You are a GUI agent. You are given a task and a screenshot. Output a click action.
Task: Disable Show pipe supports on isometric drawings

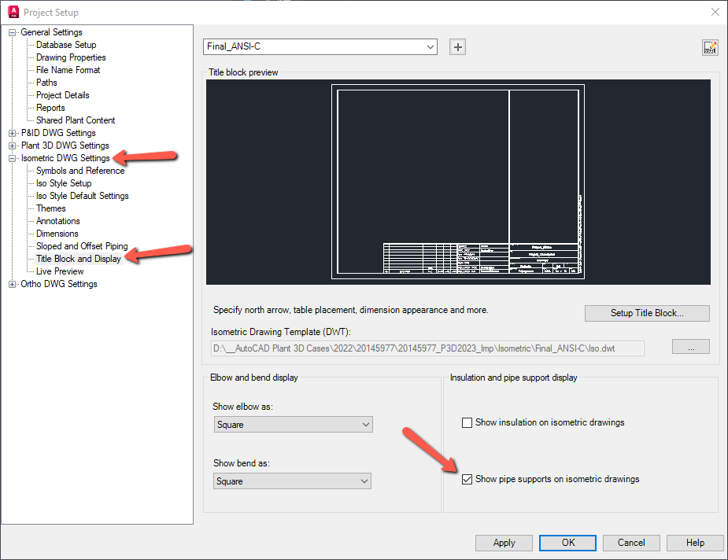pos(467,479)
